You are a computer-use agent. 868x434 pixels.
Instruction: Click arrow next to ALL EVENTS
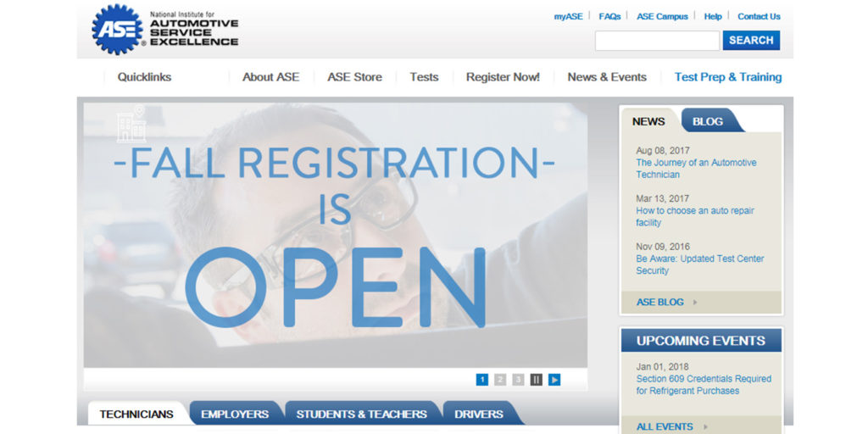click(x=705, y=427)
